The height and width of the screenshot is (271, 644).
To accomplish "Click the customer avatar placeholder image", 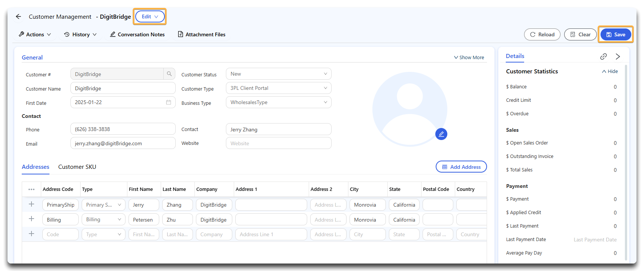I will pyautogui.click(x=410, y=109).
